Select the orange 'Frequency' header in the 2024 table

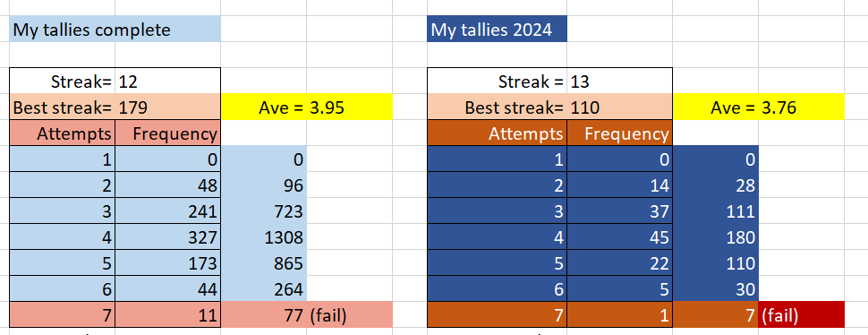pyautogui.click(x=619, y=133)
